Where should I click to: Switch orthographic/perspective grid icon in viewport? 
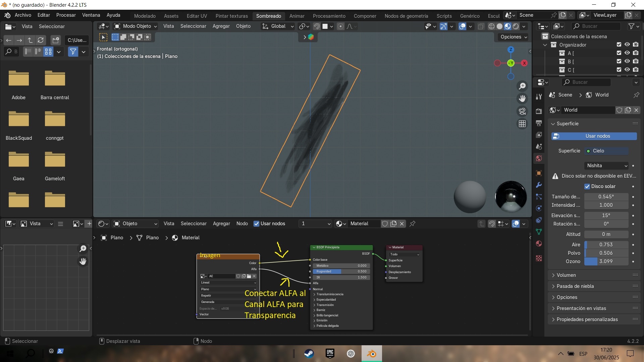(x=522, y=124)
